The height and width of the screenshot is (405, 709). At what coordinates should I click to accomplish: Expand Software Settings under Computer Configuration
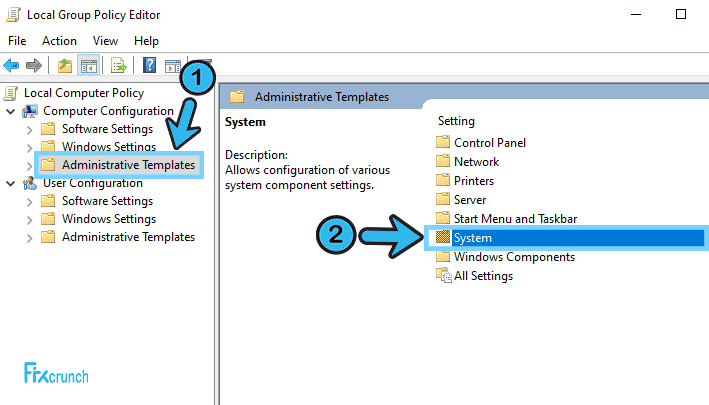(x=30, y=130)
